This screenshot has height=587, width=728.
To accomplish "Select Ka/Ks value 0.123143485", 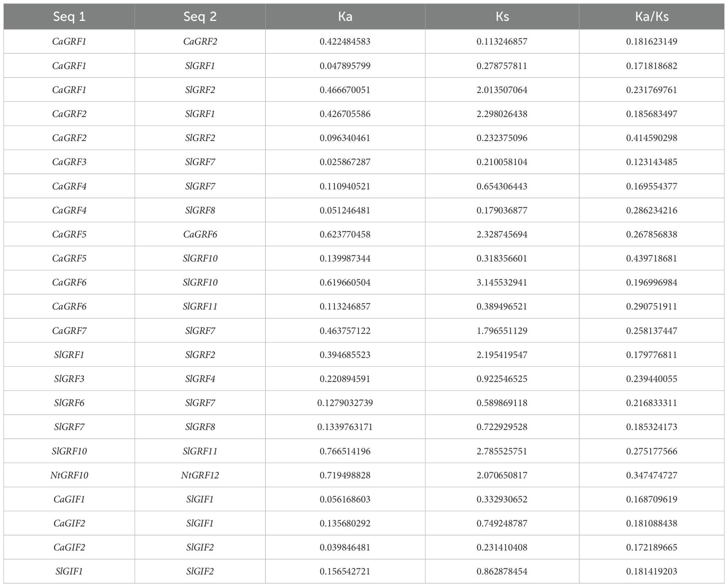I will (x=652, y=162).
